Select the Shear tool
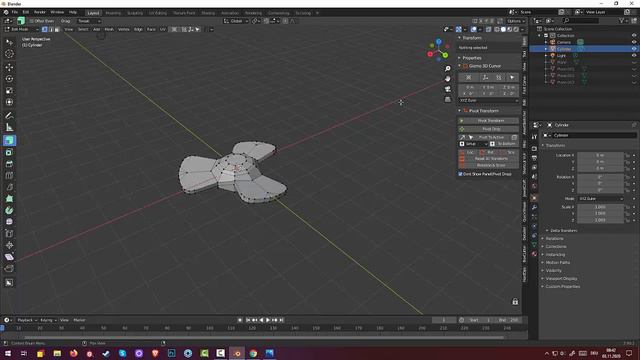This screenshot has height=360, width=640. coord(9,257)
